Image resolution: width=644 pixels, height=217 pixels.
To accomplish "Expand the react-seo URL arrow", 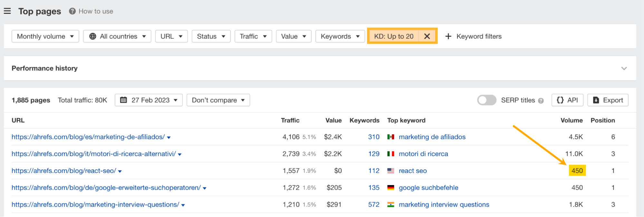I will click(x=120, y=171).
